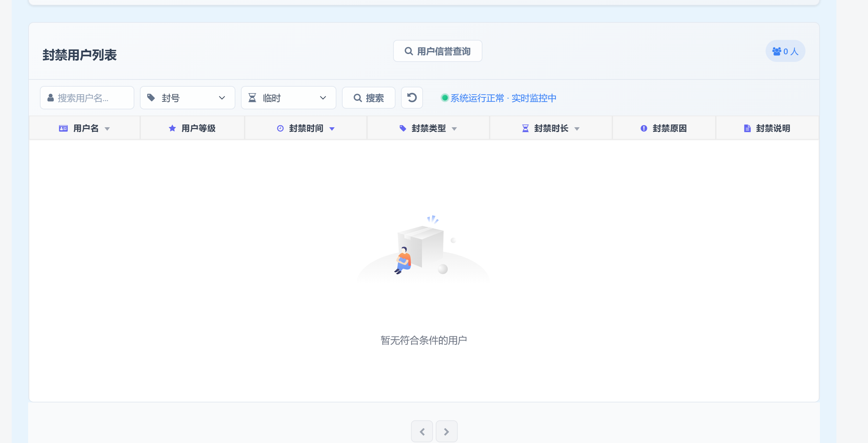
Task: Click the 系统运行正常 · 实时监控中 status text
Action: click(503, 98)
